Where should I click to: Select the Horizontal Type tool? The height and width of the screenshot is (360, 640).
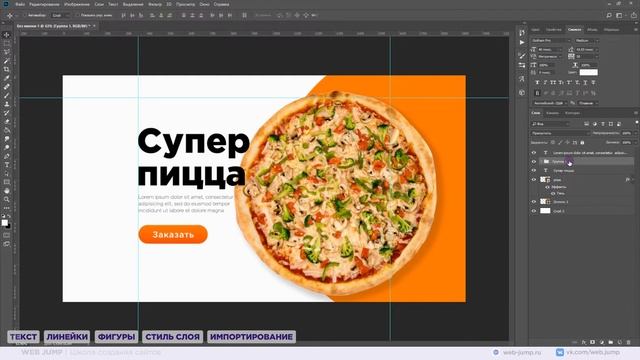click(7, 165)
